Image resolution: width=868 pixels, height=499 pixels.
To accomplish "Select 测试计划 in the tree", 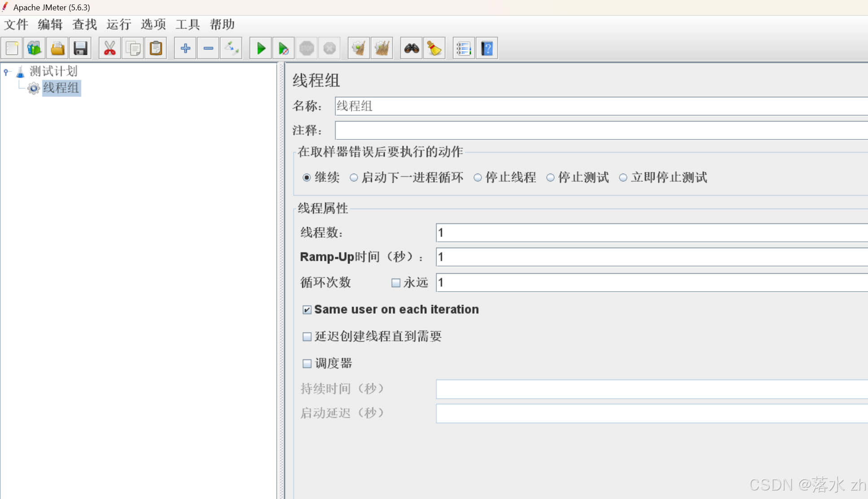I will tap(53, 71).
